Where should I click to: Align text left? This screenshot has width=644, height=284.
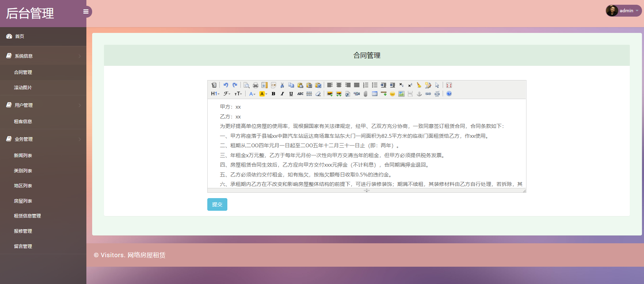(x=330, y=85)
